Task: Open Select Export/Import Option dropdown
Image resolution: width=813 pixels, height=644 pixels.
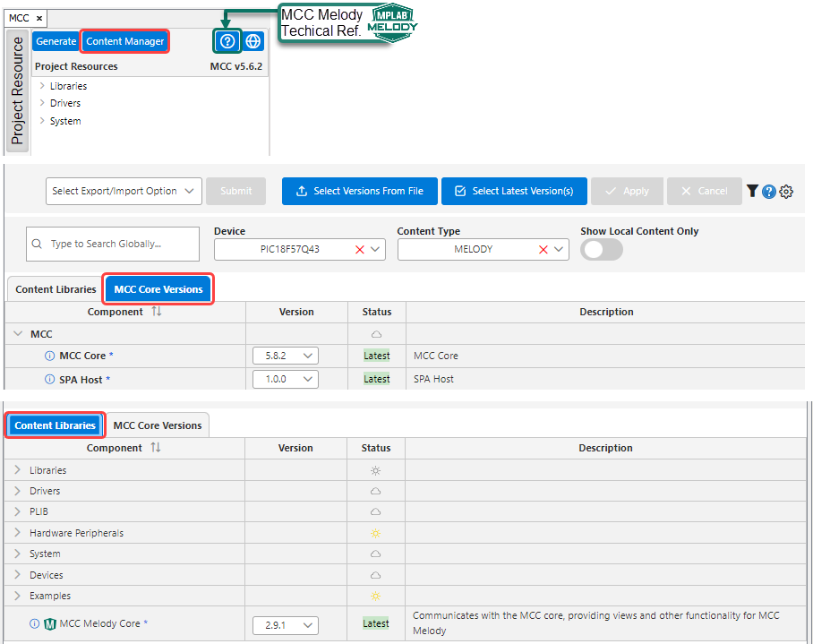Action: (124, 192)
